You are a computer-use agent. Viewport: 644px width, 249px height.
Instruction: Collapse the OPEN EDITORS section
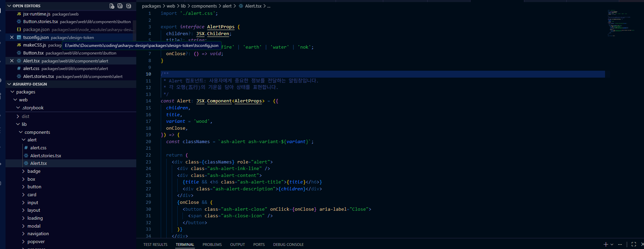click(x=9, y=6)
